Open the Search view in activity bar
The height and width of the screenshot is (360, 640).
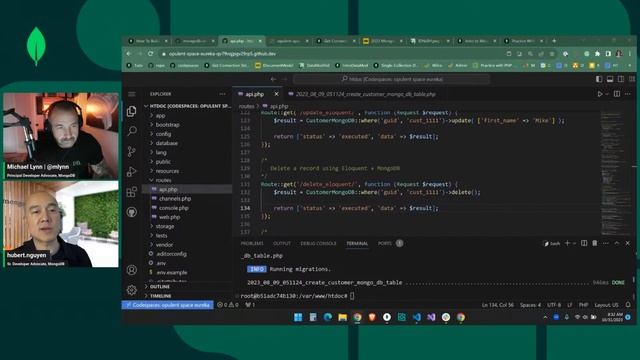(x=131, y=131)
